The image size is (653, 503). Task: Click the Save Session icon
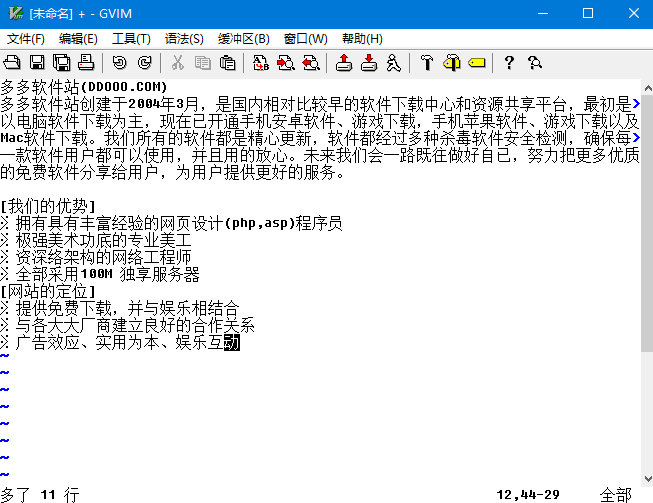click(x=369, y=63)
